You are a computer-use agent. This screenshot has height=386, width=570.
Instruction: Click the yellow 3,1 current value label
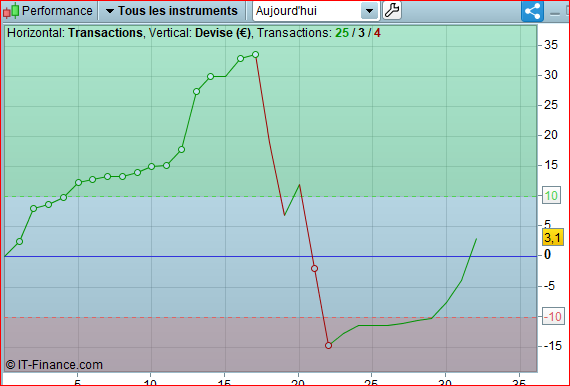(552, 238)
